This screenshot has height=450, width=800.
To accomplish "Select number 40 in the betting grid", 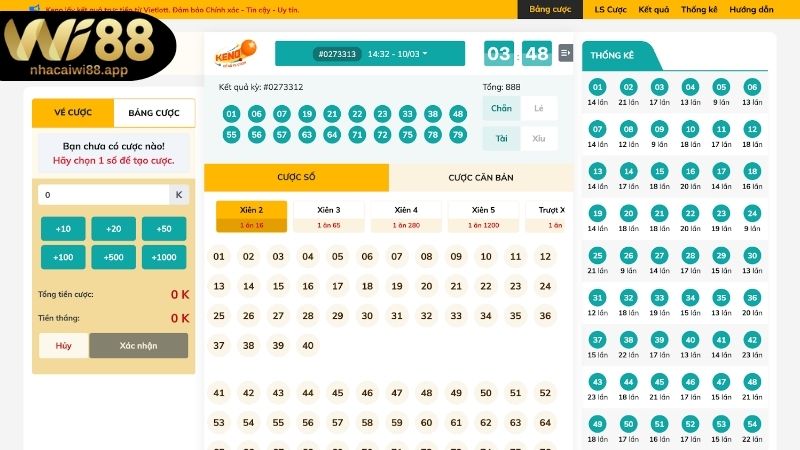I will 308,346.
